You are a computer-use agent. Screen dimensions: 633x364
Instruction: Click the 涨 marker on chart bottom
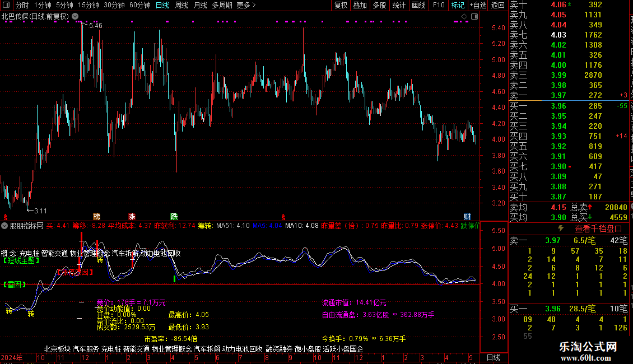point(132,216)
